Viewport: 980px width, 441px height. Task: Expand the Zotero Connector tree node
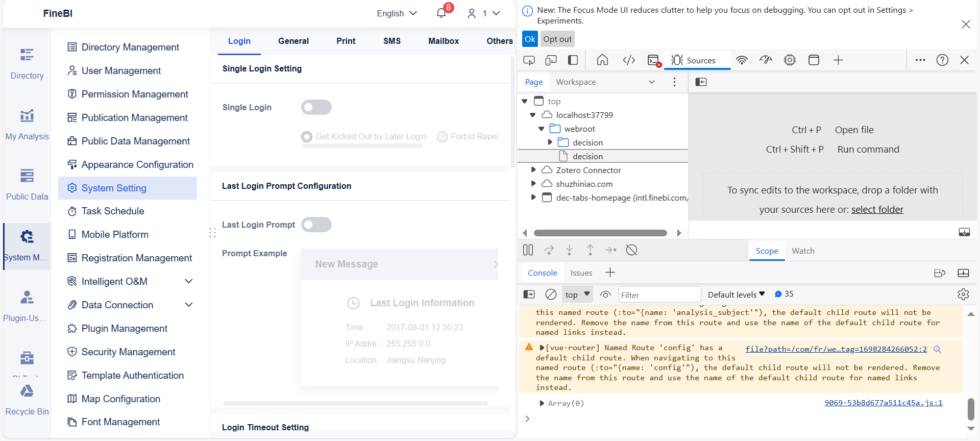tap(533, 170)
